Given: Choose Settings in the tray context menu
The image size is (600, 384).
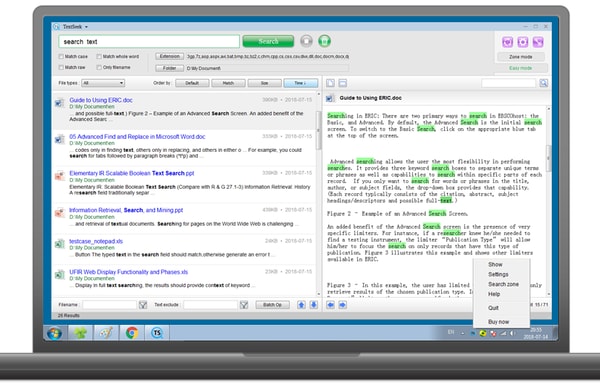Looking at the screenshot, I should 498,274.
